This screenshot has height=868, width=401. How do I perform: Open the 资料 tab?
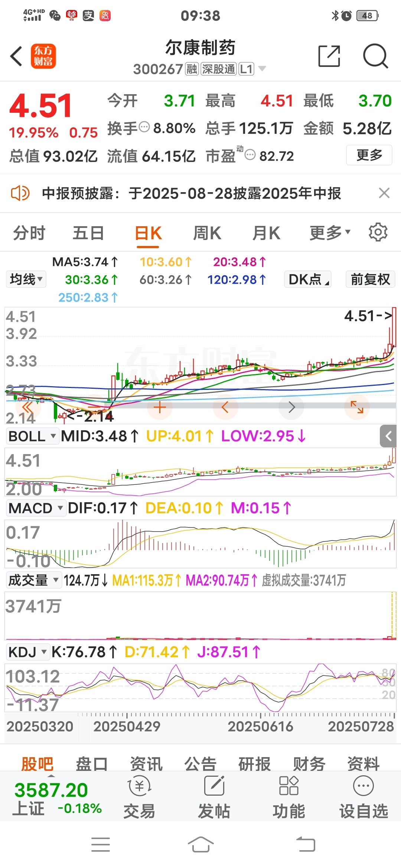click(363, 763)
